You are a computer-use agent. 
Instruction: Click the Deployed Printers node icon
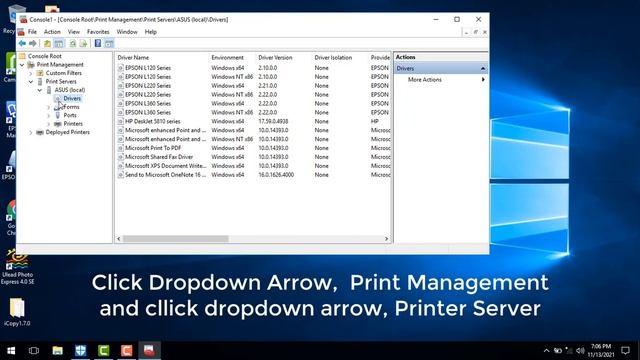click(40, 132)
